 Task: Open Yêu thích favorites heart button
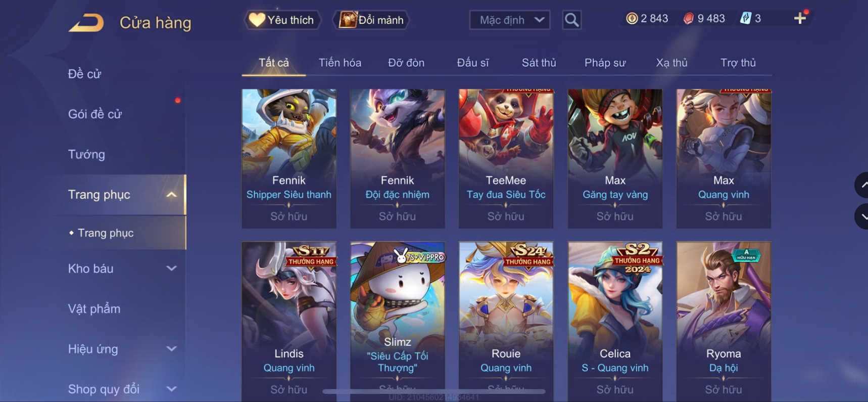point(282,20)
